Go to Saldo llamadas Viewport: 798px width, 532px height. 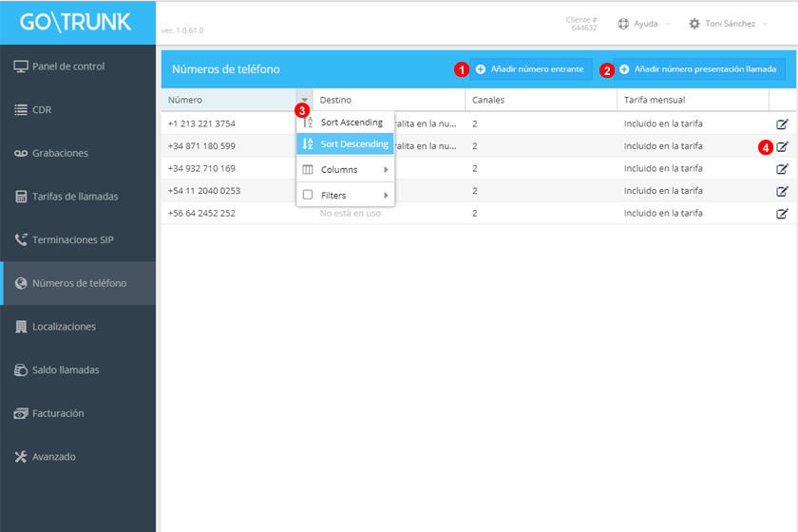pos(78,370)
